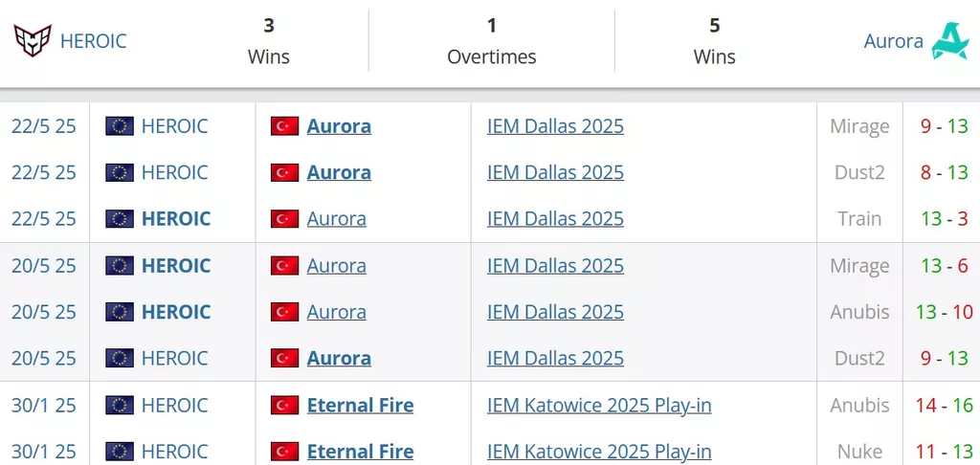This screenshot has width=980, height=465.
Task: Click the 14 - 16 overtime score
Action: pyautogui.click(x=942, y=405)
